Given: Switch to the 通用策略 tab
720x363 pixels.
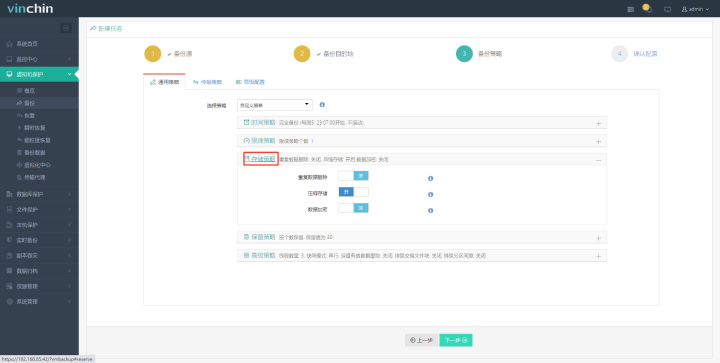Looking at the screenshot, I should click(164, 82).
